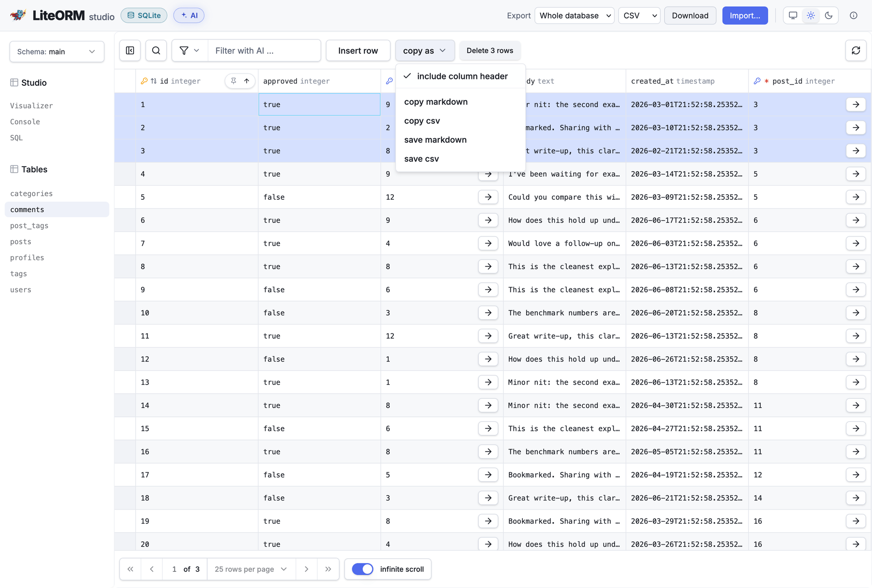Go to last page
Image resolution: width=872 pixels, height=588 pixels.
328,569
